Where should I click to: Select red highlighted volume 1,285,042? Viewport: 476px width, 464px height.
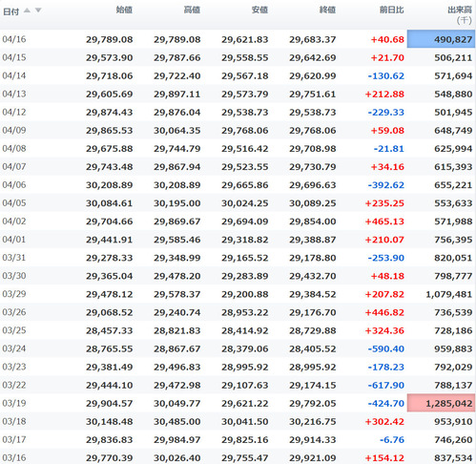(x=441, y=403)
